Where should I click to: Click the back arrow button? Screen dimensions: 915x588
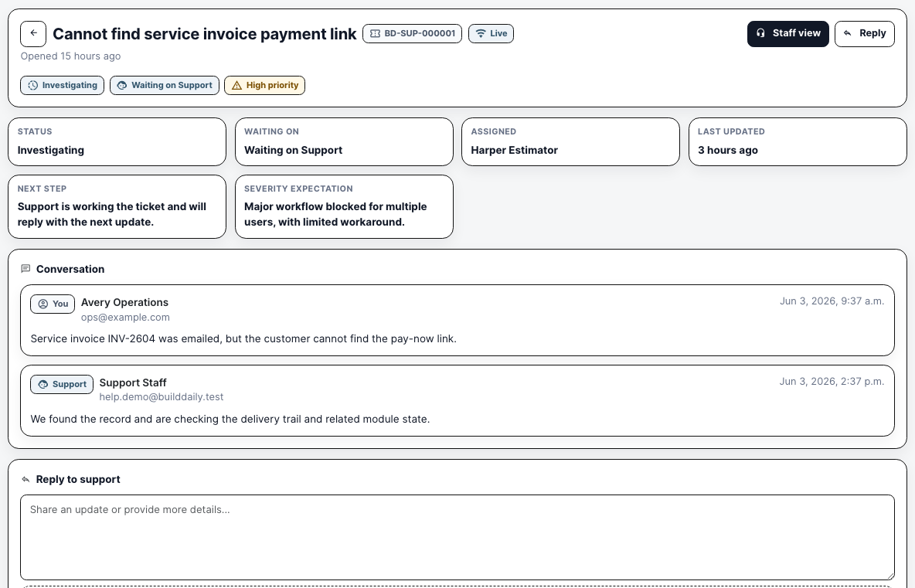click(33, 34)
